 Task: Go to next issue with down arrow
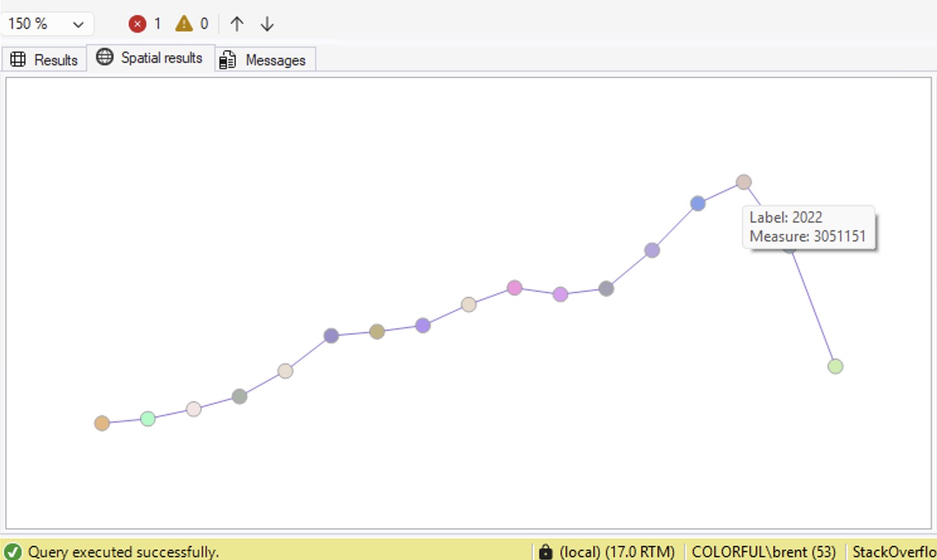pos(267,24)
